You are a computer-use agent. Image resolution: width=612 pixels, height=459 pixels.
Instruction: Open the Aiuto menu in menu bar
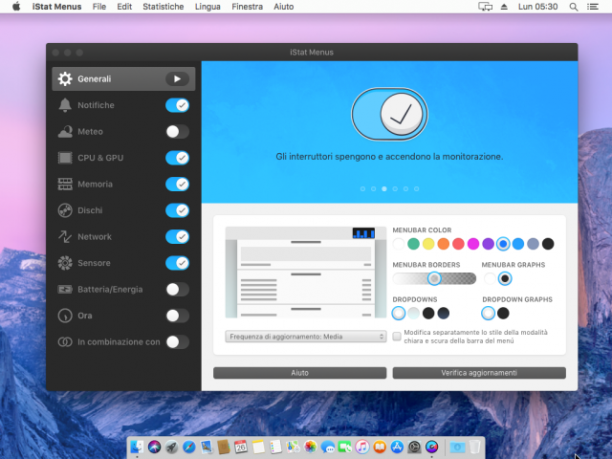[x=283, y=7]
